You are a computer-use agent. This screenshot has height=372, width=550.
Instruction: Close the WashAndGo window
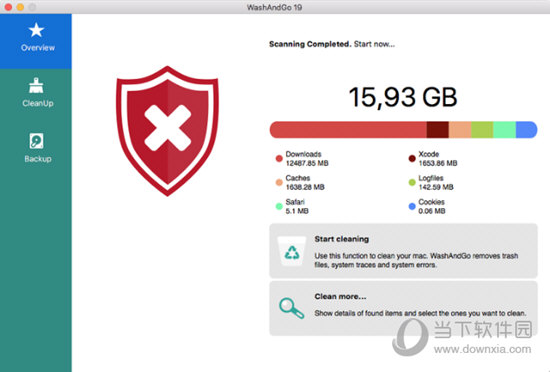click(8, 7)
